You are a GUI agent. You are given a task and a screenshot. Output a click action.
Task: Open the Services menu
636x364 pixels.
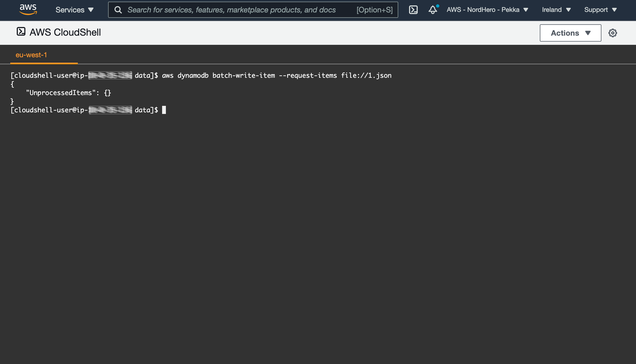pos(74,10)
